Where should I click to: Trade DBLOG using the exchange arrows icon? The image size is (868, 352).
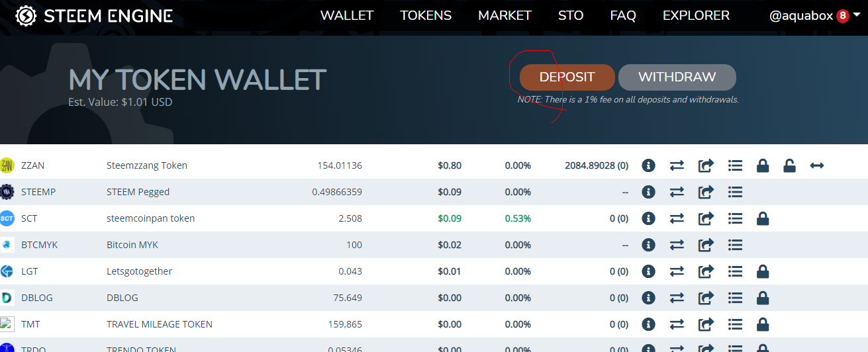(677, 298)
